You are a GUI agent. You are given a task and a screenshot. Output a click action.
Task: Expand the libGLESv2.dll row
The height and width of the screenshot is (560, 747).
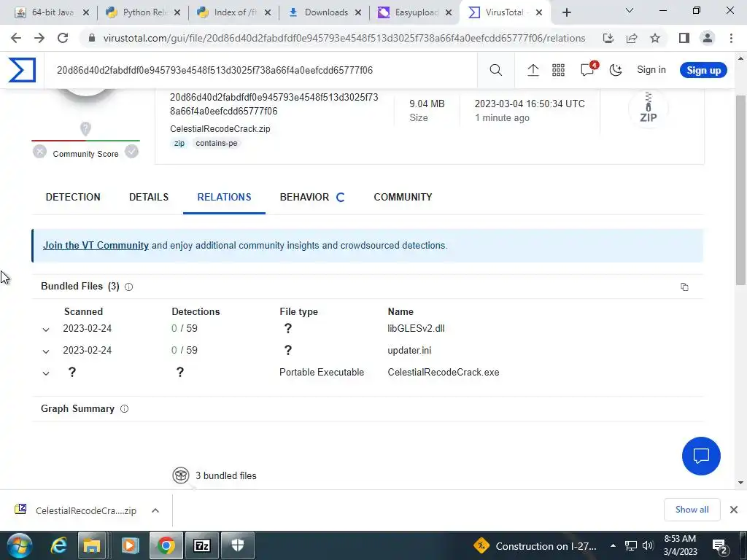[x=46, y=329]
